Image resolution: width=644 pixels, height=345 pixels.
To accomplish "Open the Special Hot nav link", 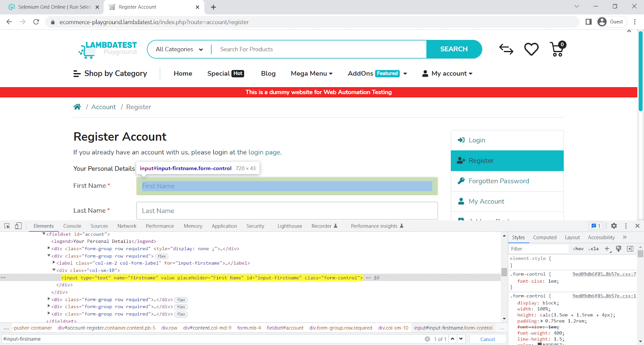I will point(226,73).
